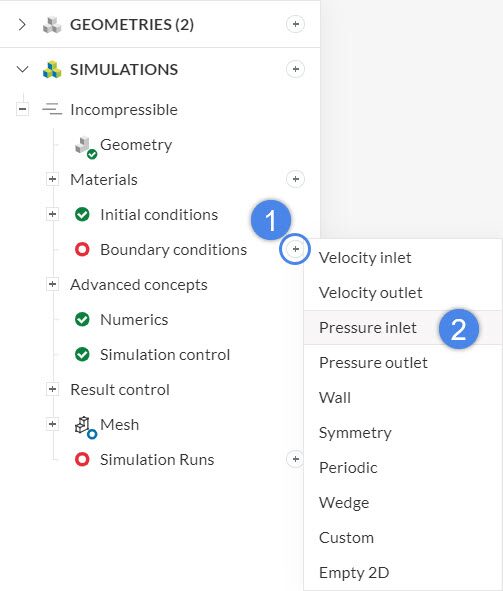Click the SIMULATIONS colored cubes icon
The width and height of the screenshot is (503, 591).
[52, 69]
